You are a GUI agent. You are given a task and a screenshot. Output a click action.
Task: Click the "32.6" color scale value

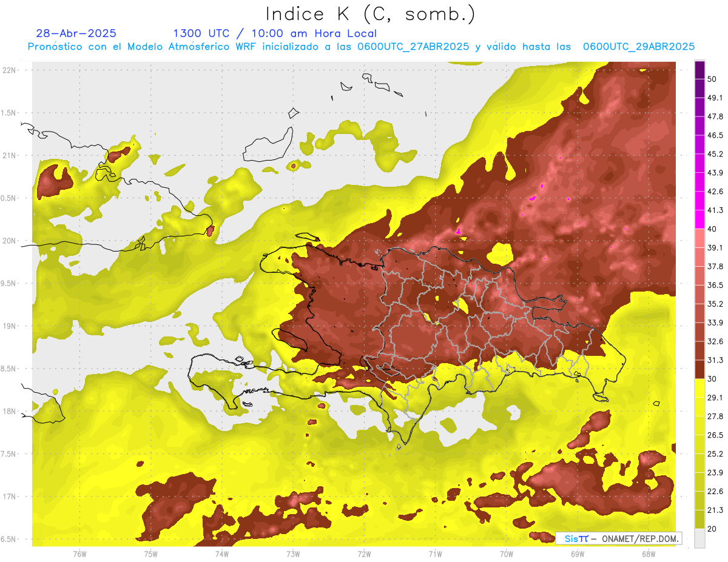[x=715, y=341]
